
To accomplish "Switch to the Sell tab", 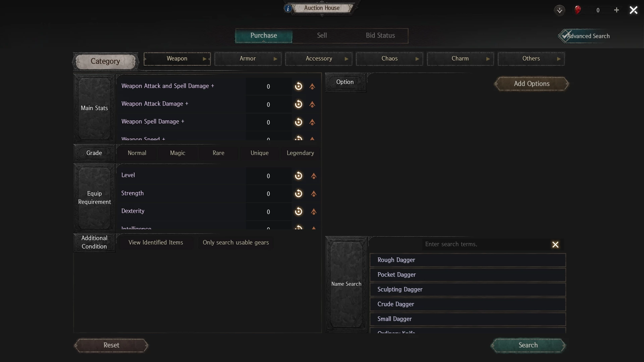I will (322, 36).
